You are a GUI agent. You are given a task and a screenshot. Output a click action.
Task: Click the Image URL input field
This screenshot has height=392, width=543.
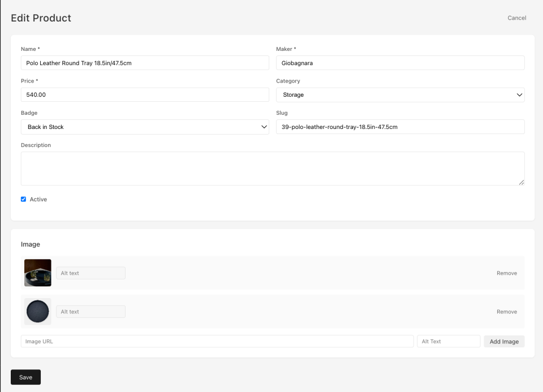(x=217, y=341)
